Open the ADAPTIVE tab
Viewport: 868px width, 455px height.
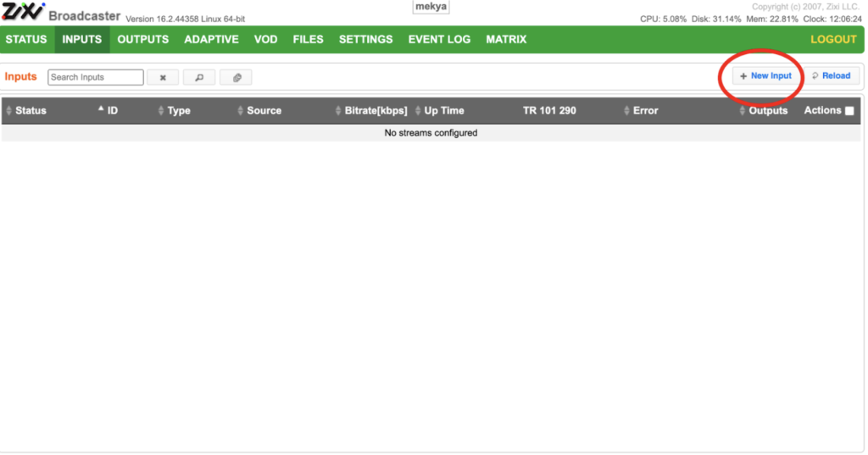click(211, 39)
